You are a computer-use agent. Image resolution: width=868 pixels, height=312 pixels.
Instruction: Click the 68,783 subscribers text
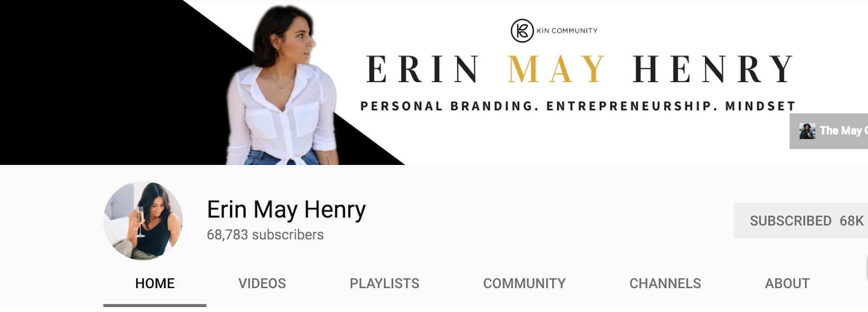(x=265, y=235)
